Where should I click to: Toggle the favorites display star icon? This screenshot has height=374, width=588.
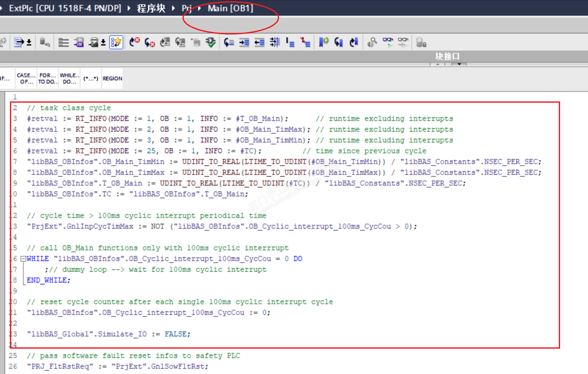116,42
